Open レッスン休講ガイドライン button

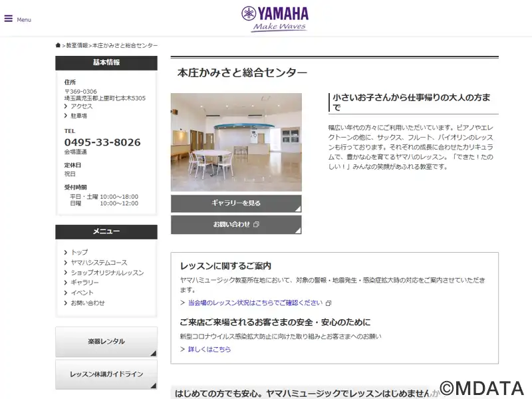pos(106,374)
